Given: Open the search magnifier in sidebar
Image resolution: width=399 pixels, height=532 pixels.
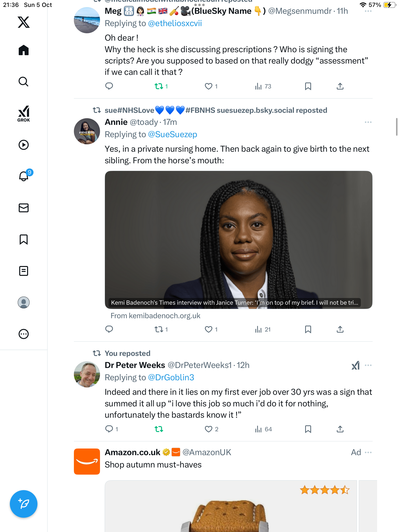Looking at the screenshot, I should tap(24, 82).
